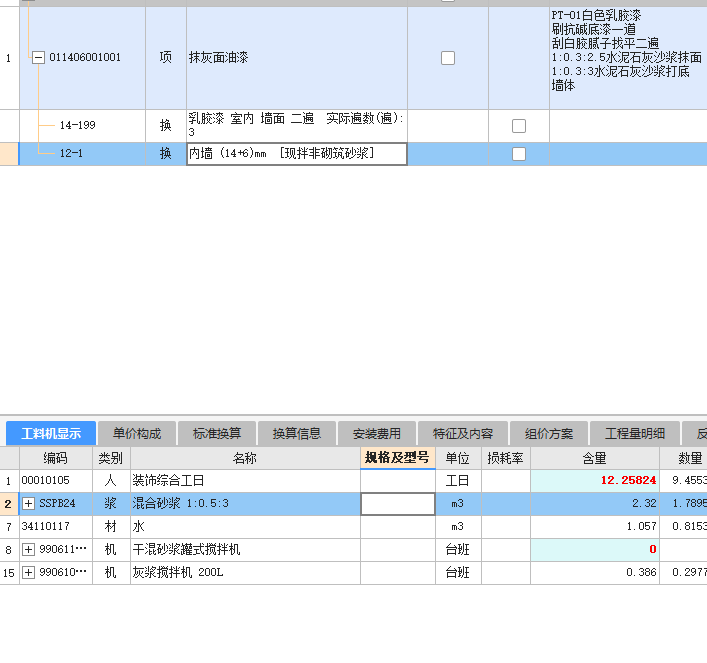Click the 抹灰面油漆 name cell
This screenshot has height=663, width=707.
coord(297,58)
